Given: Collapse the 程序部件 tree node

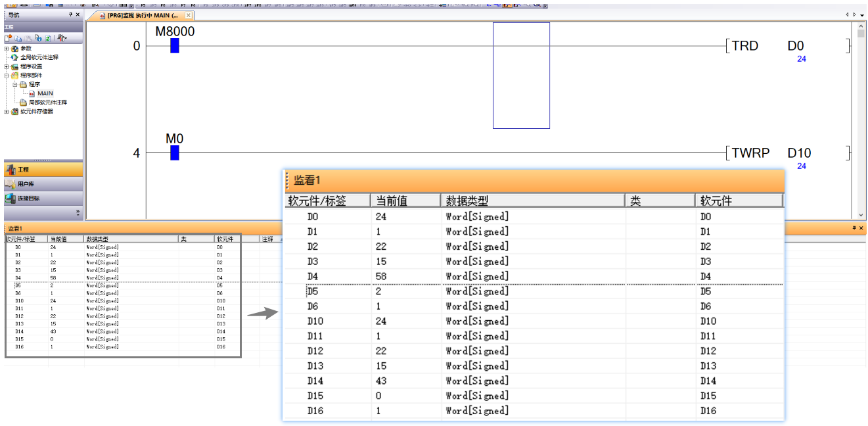Looking at the screenshot, I should point(7,76).
